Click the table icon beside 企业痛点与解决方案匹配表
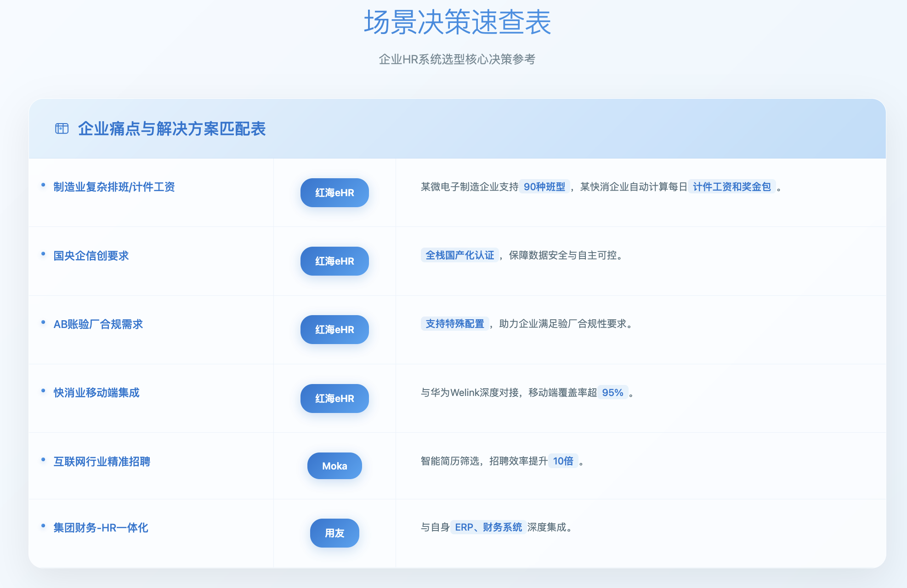This screenshot has width=907, height=588. [62, 129]
